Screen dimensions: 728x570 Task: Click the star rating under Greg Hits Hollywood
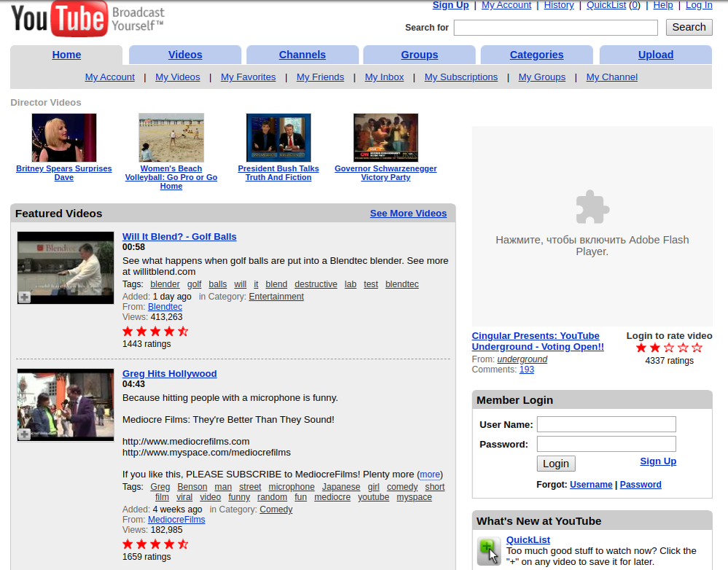(155, 544)
